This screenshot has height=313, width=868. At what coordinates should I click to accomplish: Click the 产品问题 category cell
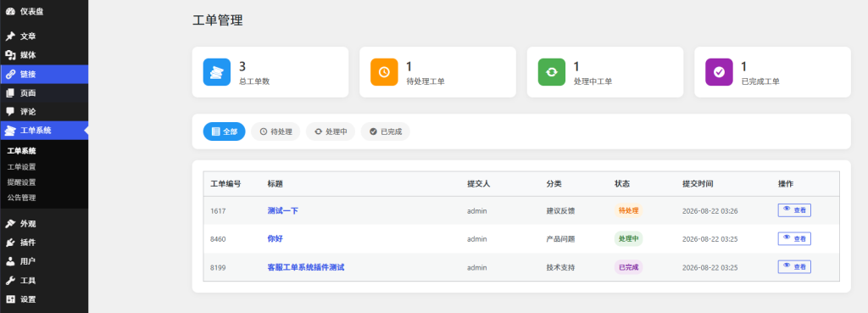pos(560,238)
